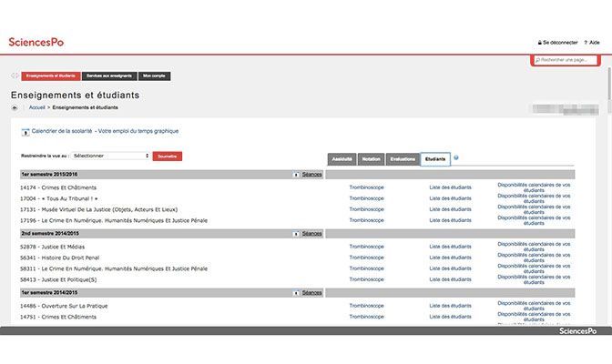This screenshot has width=612, height=364.
Task: Click Séances icon for 1er semestre 2015/2016
Action: point(296,174)
